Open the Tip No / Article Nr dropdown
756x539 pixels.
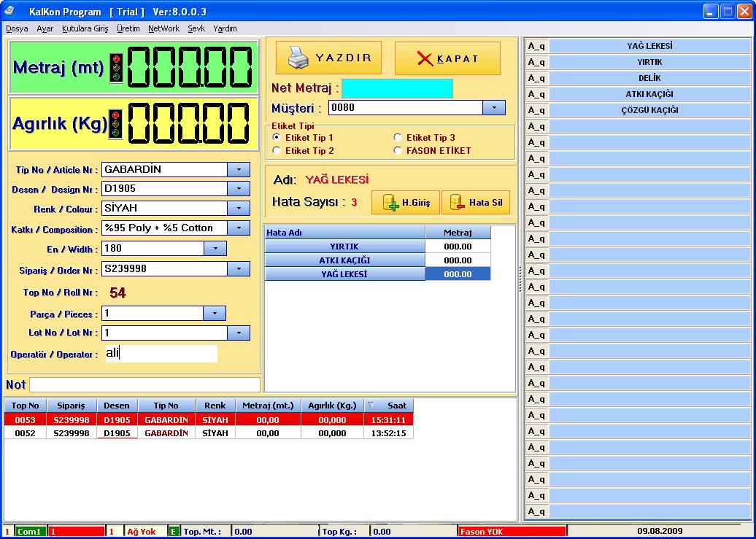[x=239, y=170]
